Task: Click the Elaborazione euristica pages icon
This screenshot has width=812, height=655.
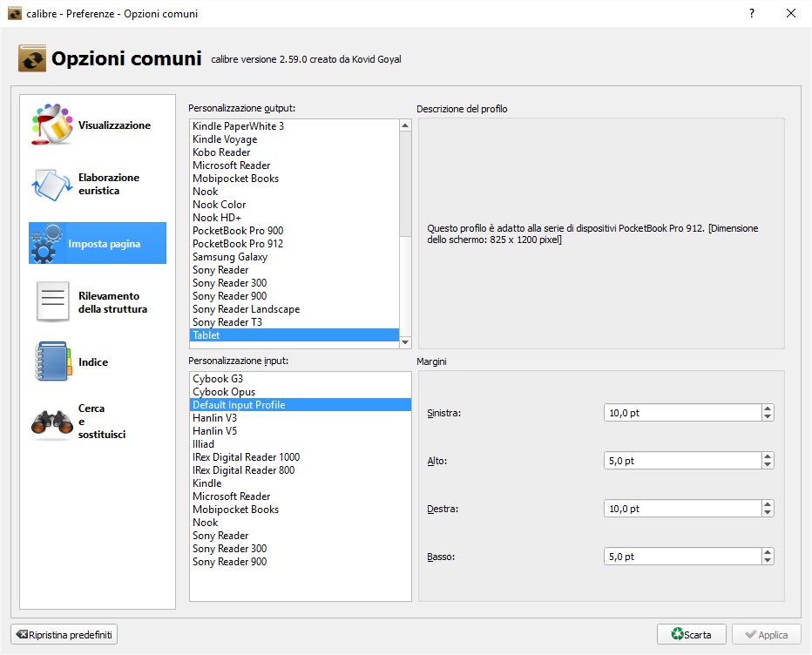Action: pyautogui.click(x=52, y=184)
